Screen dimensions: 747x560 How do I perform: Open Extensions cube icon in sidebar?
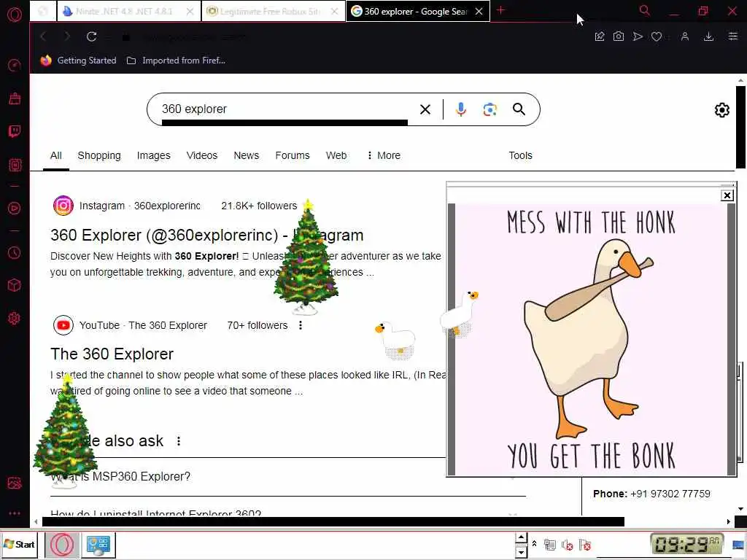(15, 285)
